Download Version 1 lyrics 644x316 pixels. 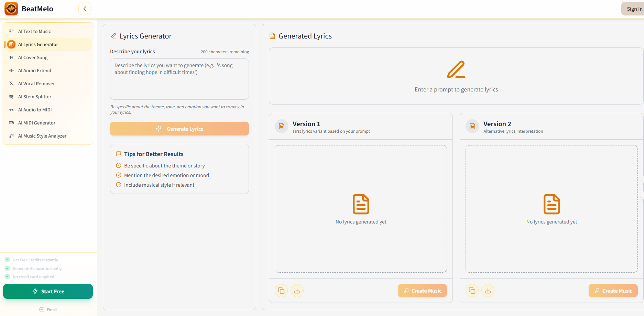[297, 291]
